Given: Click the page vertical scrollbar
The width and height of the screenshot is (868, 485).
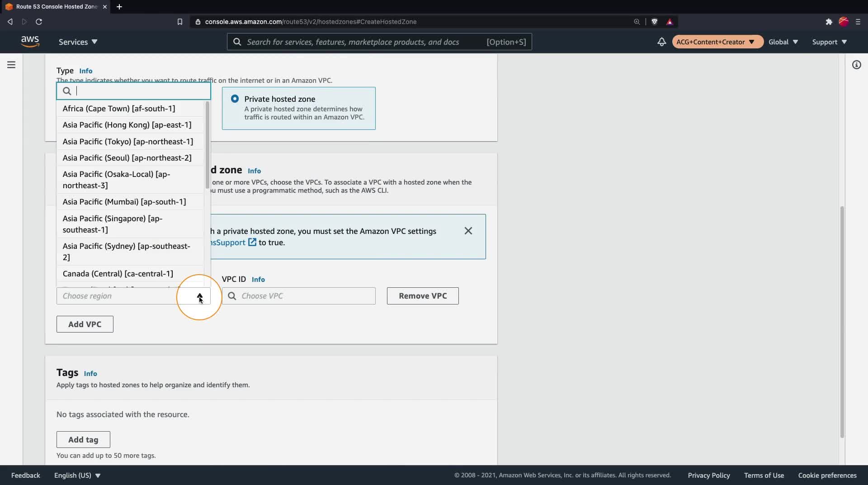Looking at the screenshot, I should 842,322.
